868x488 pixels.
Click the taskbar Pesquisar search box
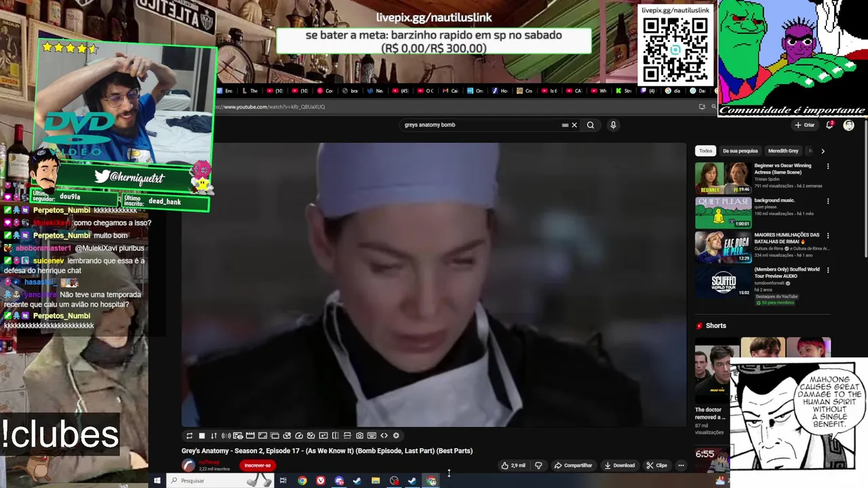[220, 481]
